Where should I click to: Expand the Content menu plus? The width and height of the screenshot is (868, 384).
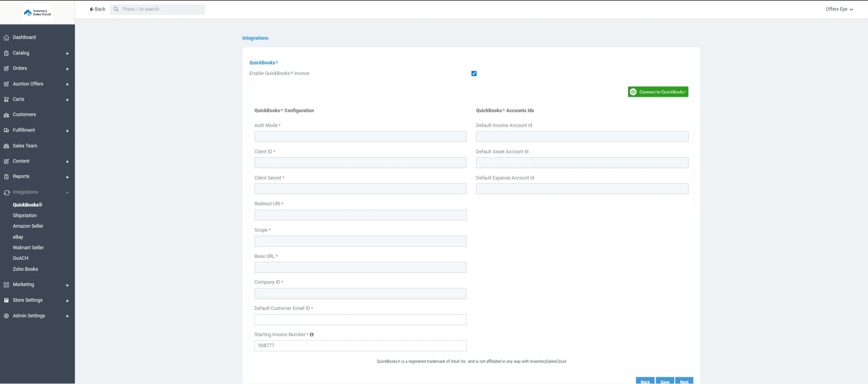pyautogui.click(x=67, y=162)
